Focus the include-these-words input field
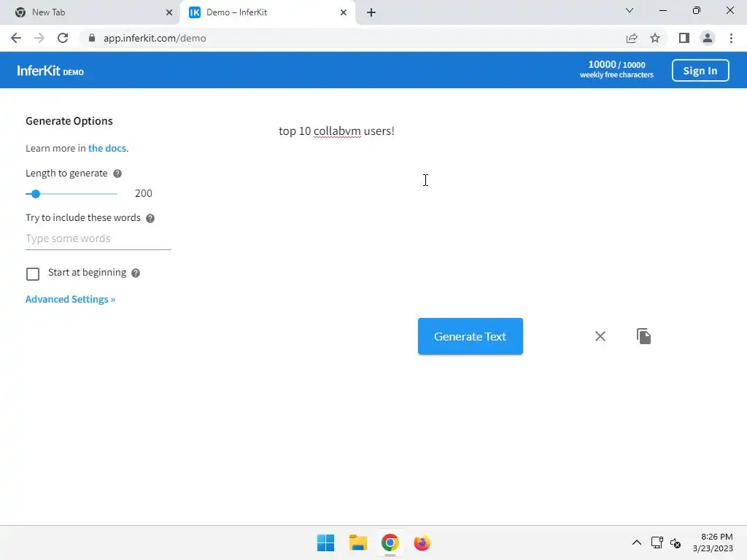747x560 pixels. click(x=98, y=238)
